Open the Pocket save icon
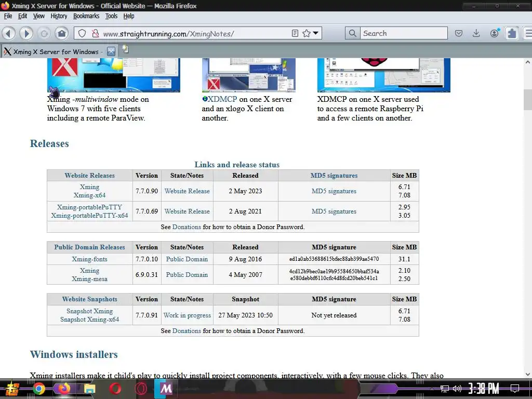The width and height of the screenshot is (532, 399). coord(459,33)
